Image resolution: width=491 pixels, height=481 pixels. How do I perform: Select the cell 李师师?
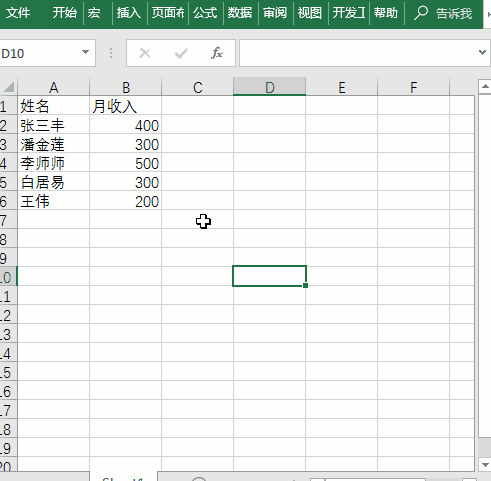pyautogui.click(x=54, y=163)
